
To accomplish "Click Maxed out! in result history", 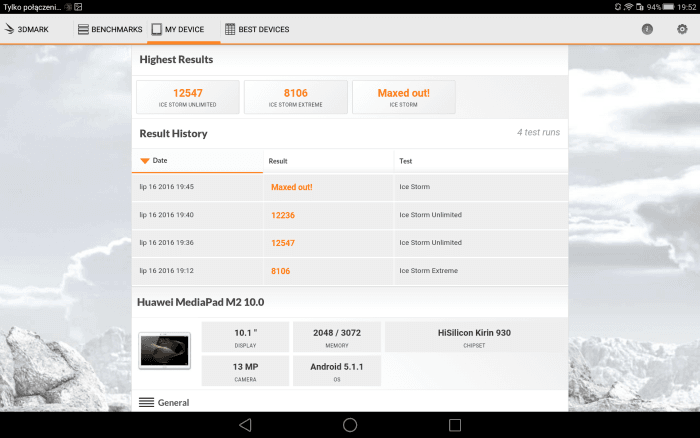I will coord(292,187).
